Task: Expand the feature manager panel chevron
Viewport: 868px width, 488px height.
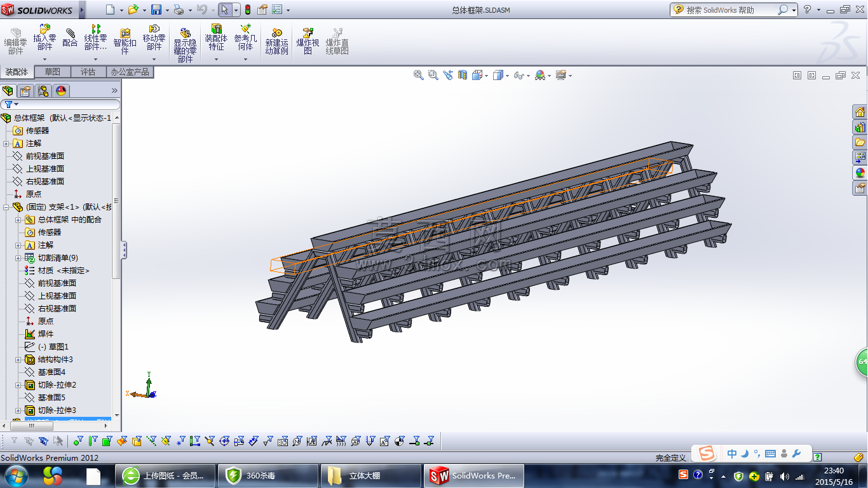Action: click(115, 90)
